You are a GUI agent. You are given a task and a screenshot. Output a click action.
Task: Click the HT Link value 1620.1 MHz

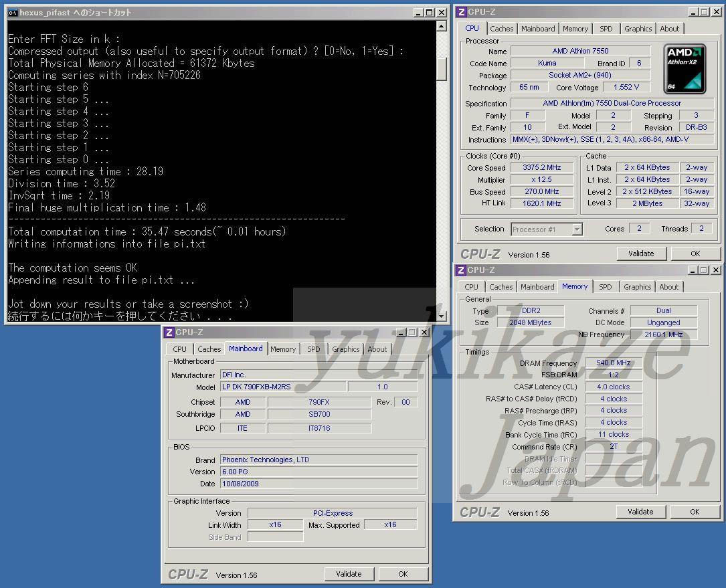point(541,203)
